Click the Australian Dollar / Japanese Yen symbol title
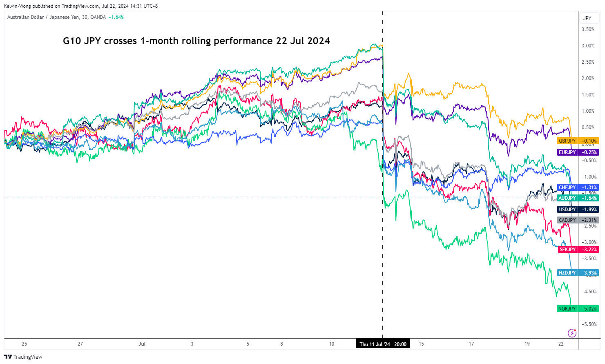Screen dimensions: 605x364 [x=56, y=17]
